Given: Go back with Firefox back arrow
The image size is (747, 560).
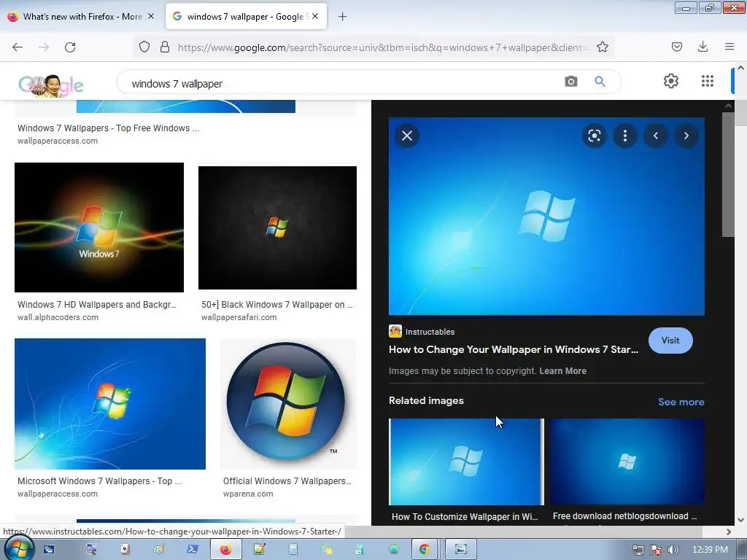Looking at the screenshot, I should (18, 47).
